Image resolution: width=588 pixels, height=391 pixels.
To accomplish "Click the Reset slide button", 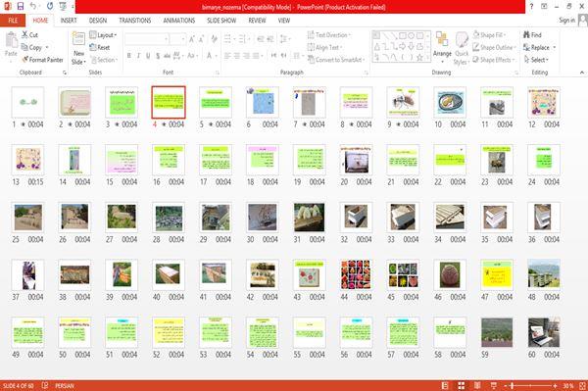I will pos(100,47).
